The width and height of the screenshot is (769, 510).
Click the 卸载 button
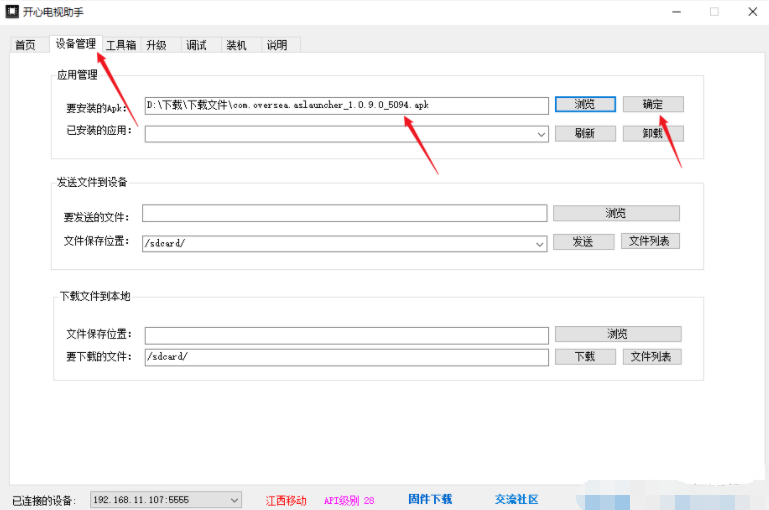coord(653,133)
